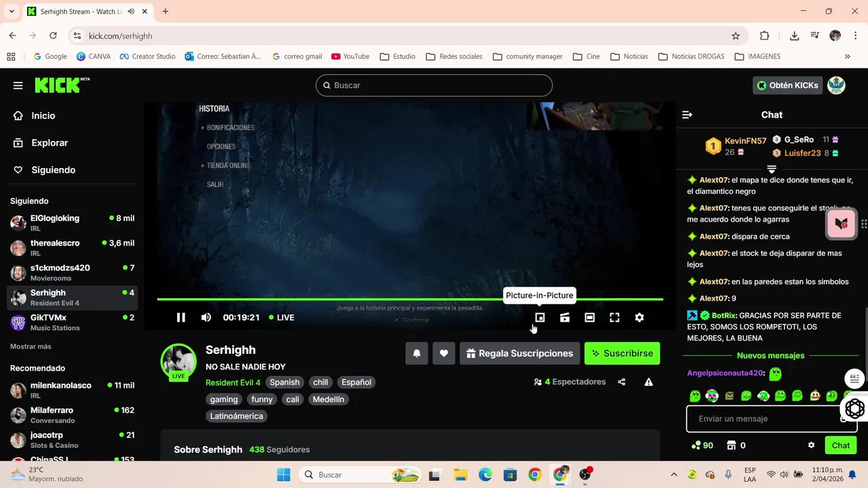Image resolution: width=868 pixels, height=488 pixels.
Task: Toggle the stream notification bell
Action: tap(416, 353)
